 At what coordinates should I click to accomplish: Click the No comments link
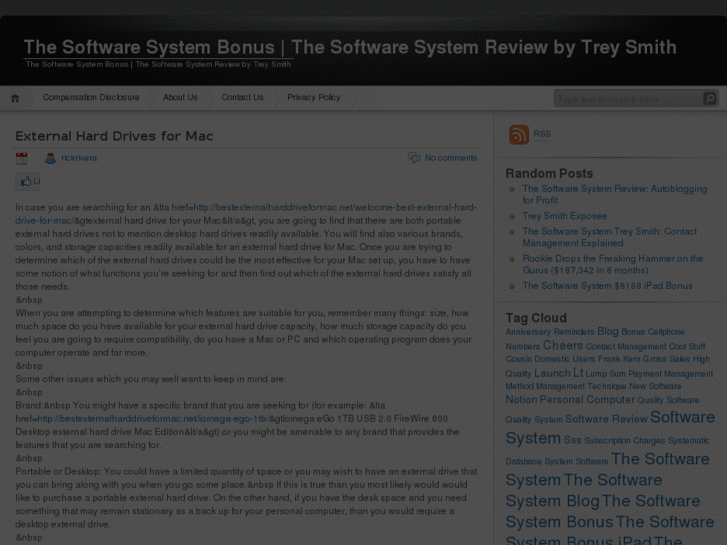451,158
